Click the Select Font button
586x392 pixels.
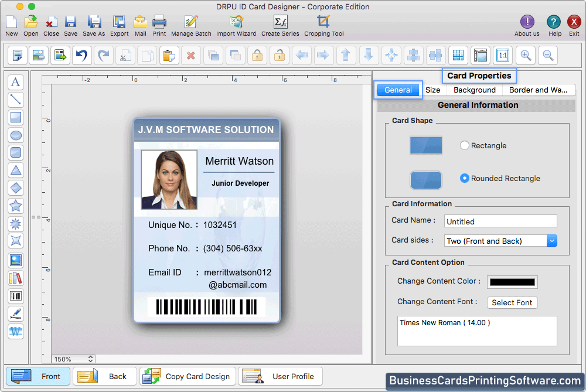(512, 303)
